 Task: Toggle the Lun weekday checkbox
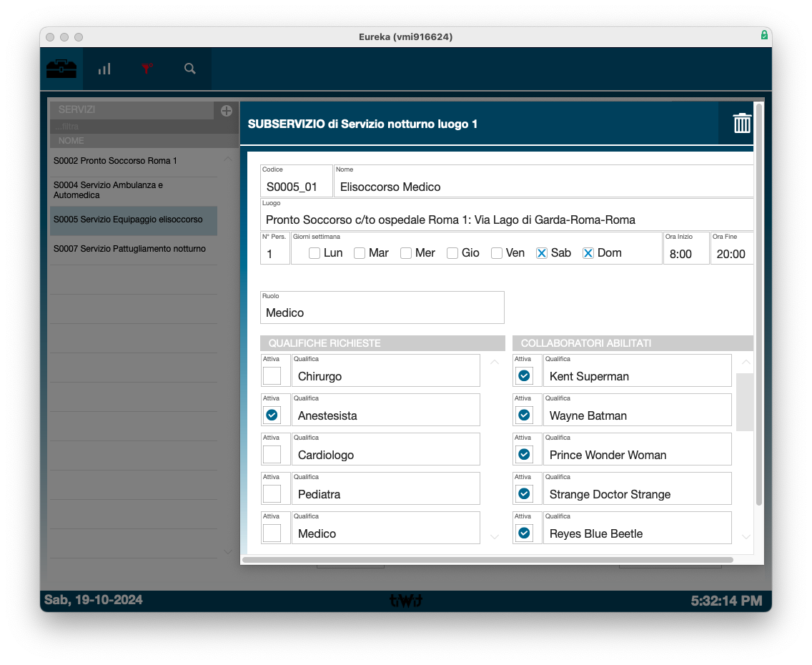click(314, 253)
